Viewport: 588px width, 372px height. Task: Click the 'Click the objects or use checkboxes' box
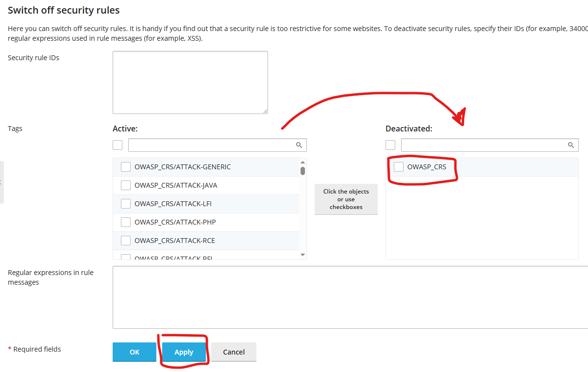point(346,199)
